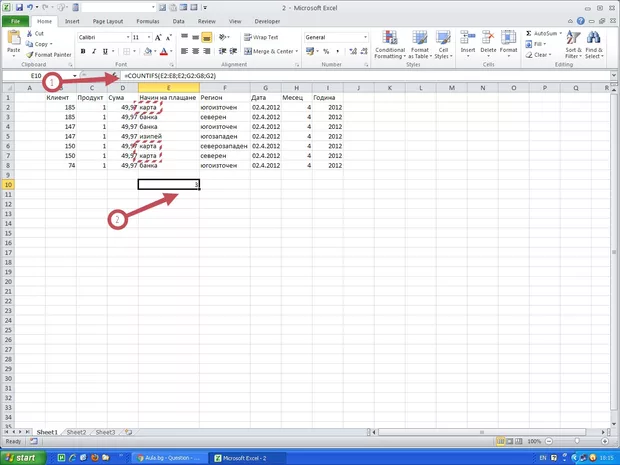Screen dimensions: 620x465
Task: Click the Borders icon
Action: click(x=127, y=51)
